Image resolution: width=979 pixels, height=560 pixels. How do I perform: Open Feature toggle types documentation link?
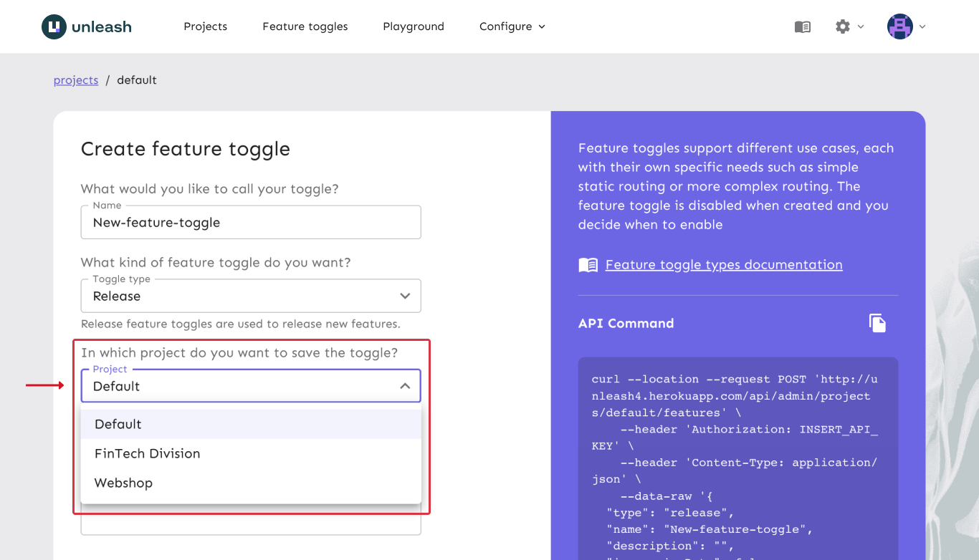(724, 265)
